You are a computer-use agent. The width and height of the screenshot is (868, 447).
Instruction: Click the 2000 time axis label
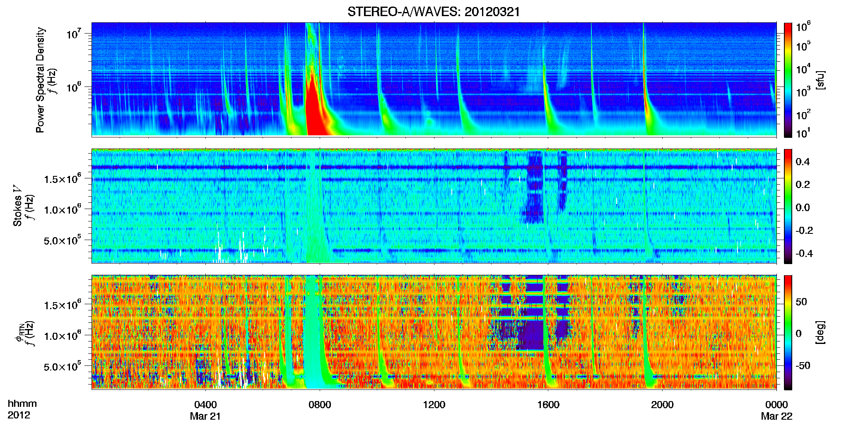pos(662,405)
